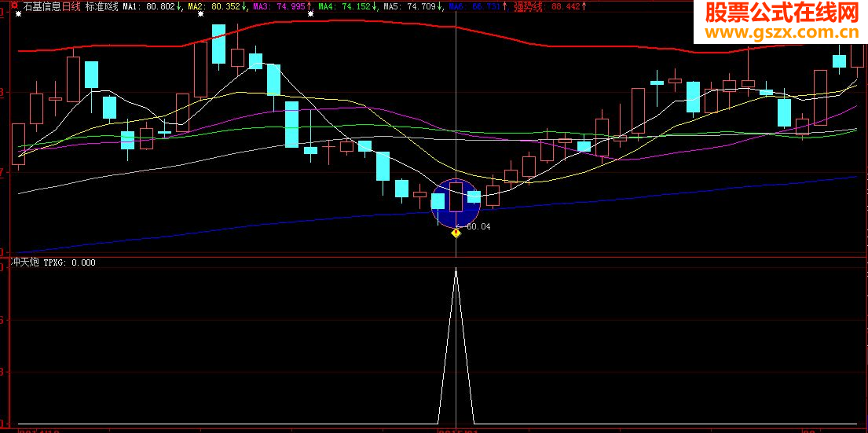Select the blue MA6 readout
The height and width of the screenshot is (433, 868).
coord(474,6)
